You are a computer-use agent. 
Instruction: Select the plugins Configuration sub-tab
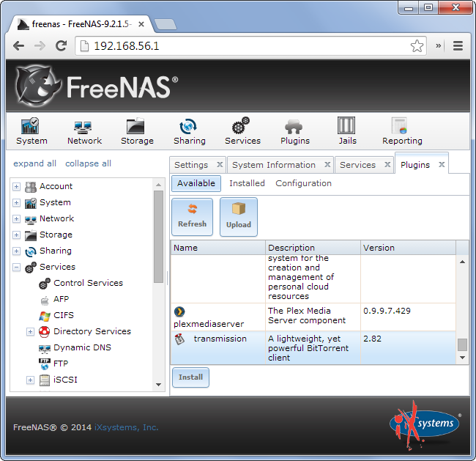click(x=303, y=183)
